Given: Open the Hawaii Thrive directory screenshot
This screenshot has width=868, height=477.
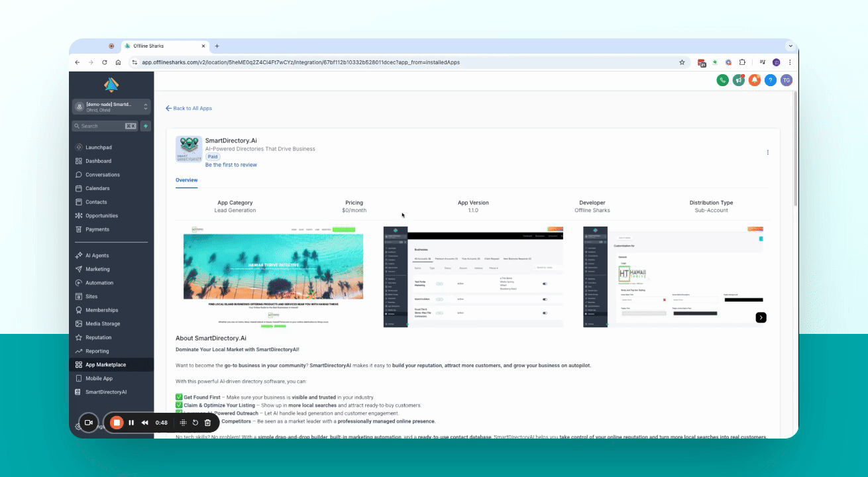Looking at the screenshot, I should pyautogui.click(x=273, y=277).
